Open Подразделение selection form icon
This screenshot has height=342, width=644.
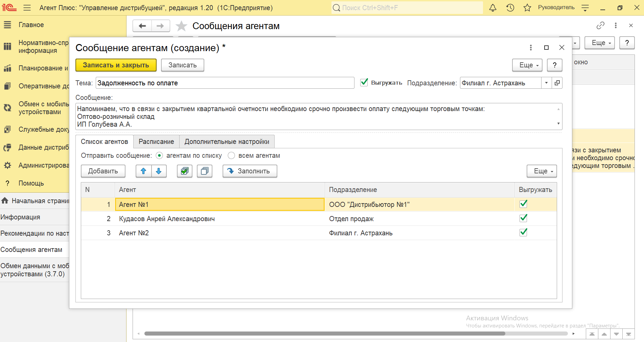coord(557,83)
